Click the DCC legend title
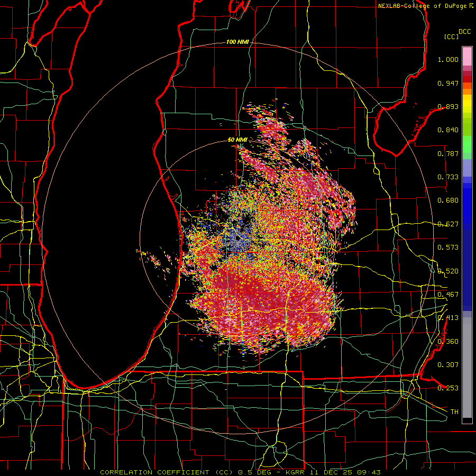This screenshot has width=476, height=476. coord(464,32)
